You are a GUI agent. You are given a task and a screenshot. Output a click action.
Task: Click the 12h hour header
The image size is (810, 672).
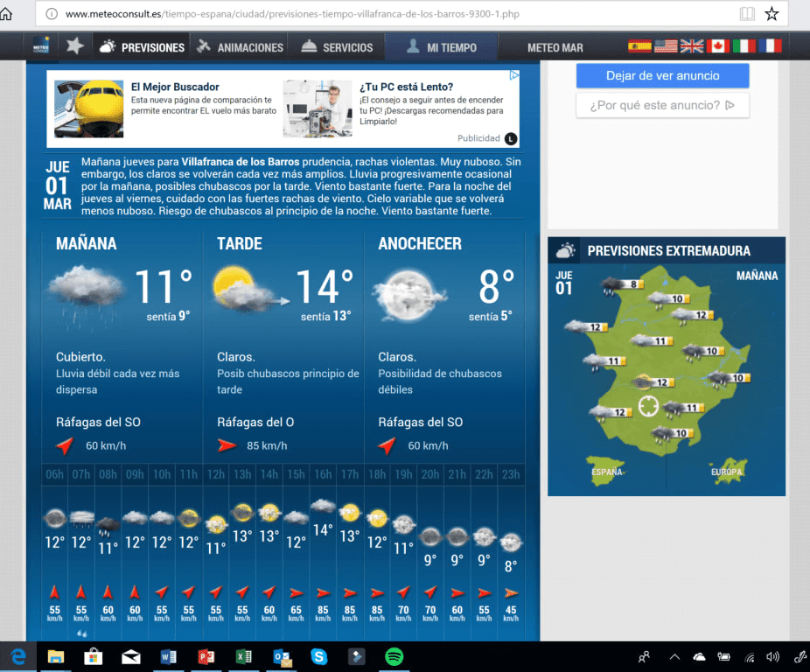coord(215,474)
